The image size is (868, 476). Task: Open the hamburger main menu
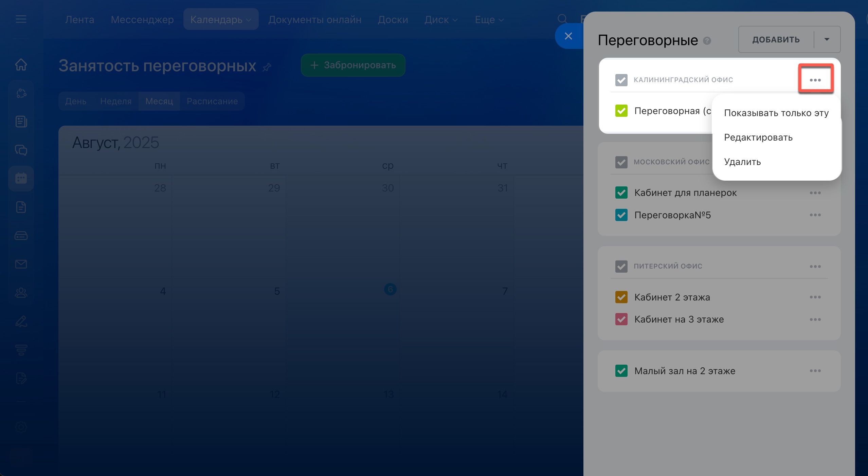(21, 19)
